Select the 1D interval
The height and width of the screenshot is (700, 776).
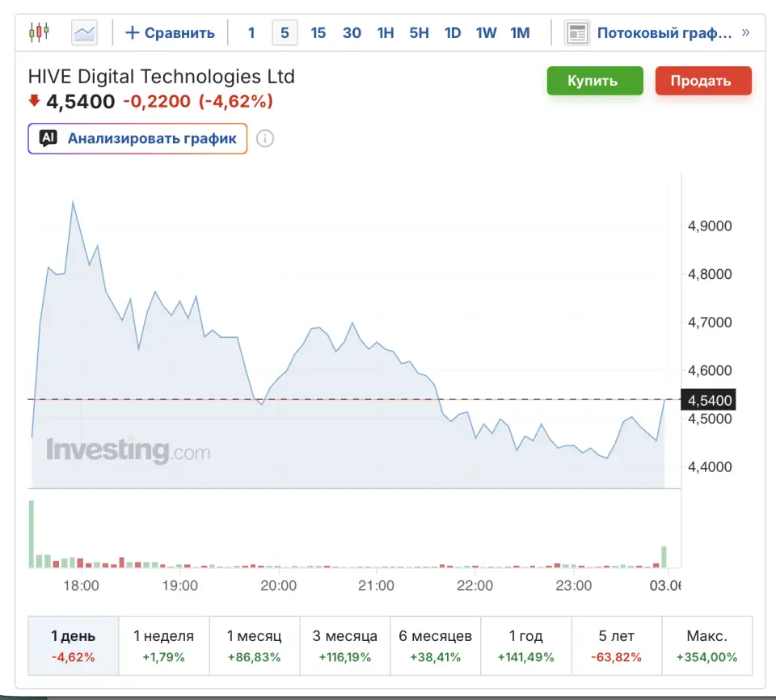[x=453, y=33]
